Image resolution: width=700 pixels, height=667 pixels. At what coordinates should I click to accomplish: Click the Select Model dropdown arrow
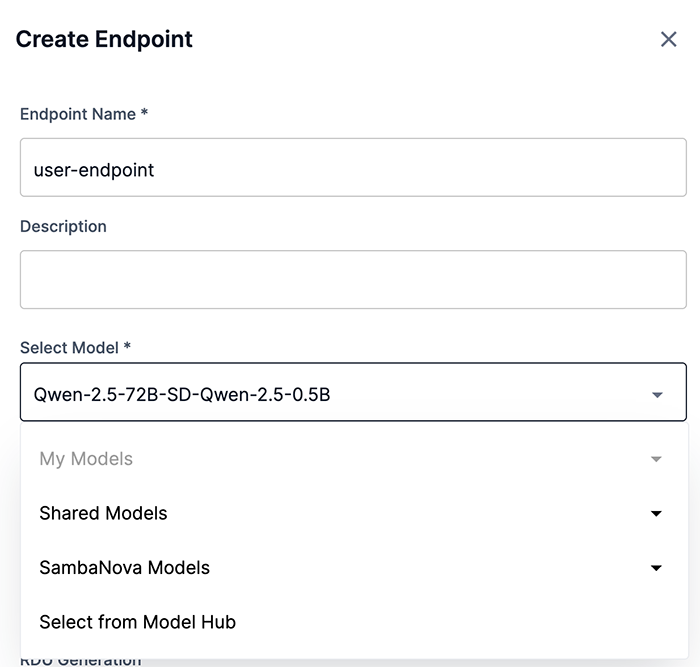(657, 395)
